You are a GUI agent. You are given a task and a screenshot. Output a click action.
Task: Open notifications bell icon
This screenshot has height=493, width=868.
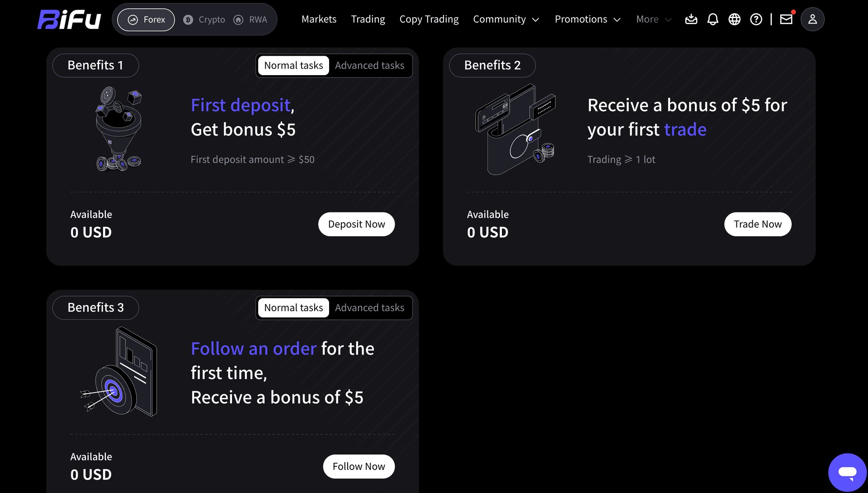(712, 19)
